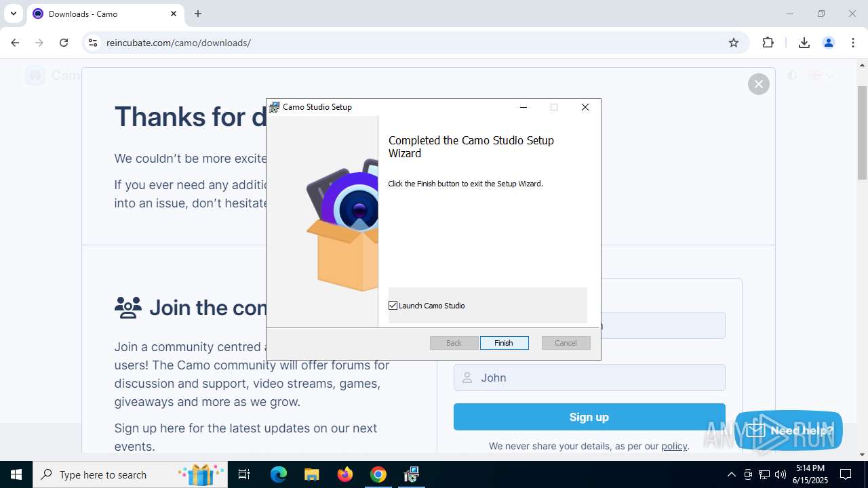Click the disabled Chrome forward arrow
The image size is (868, 488).
(39, 43)
